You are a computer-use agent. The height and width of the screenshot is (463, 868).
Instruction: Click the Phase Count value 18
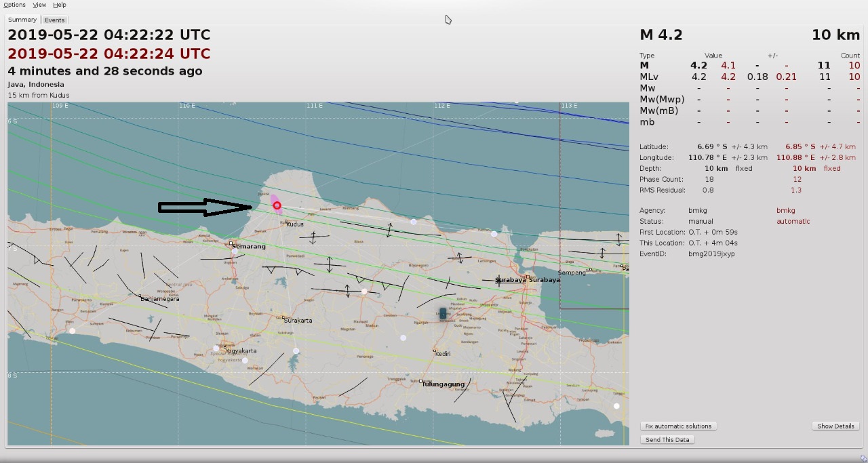709,179
